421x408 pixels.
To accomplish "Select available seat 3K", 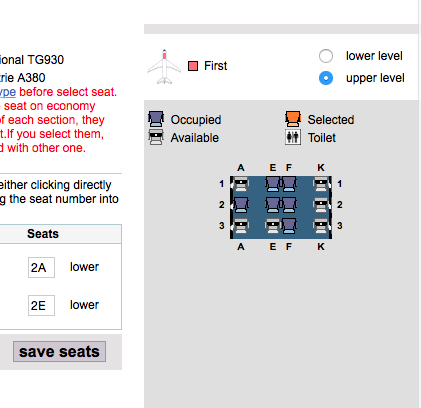I will pos(321,226).
